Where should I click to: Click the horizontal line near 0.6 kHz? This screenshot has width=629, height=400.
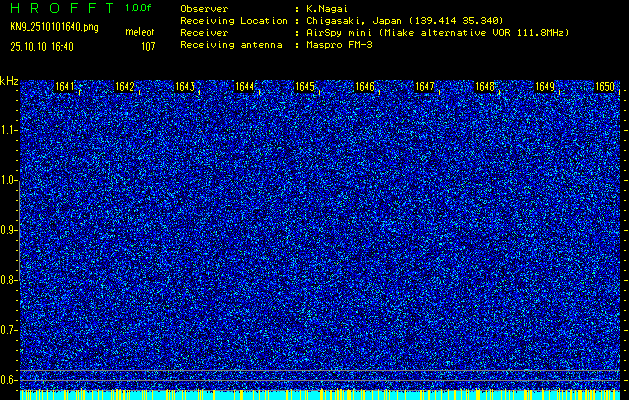tap(320, 371)
